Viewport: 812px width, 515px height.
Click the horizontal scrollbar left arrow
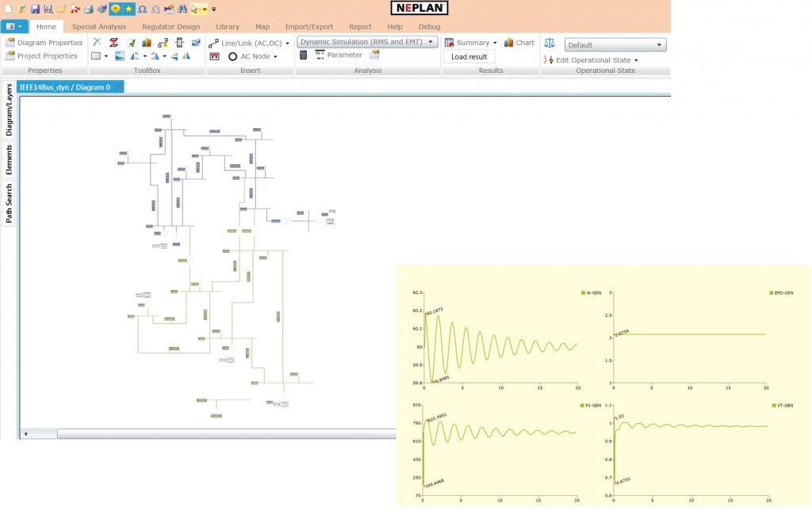[25, 434]
